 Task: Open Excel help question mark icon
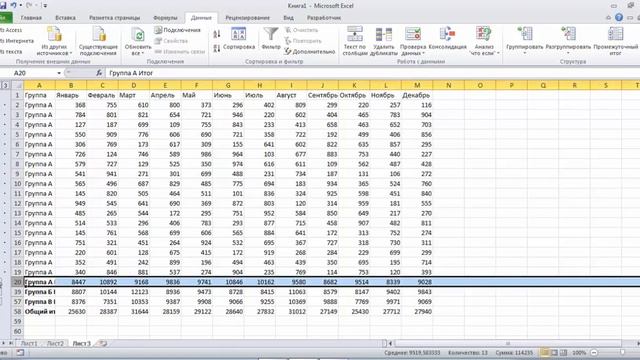(619, 18)
